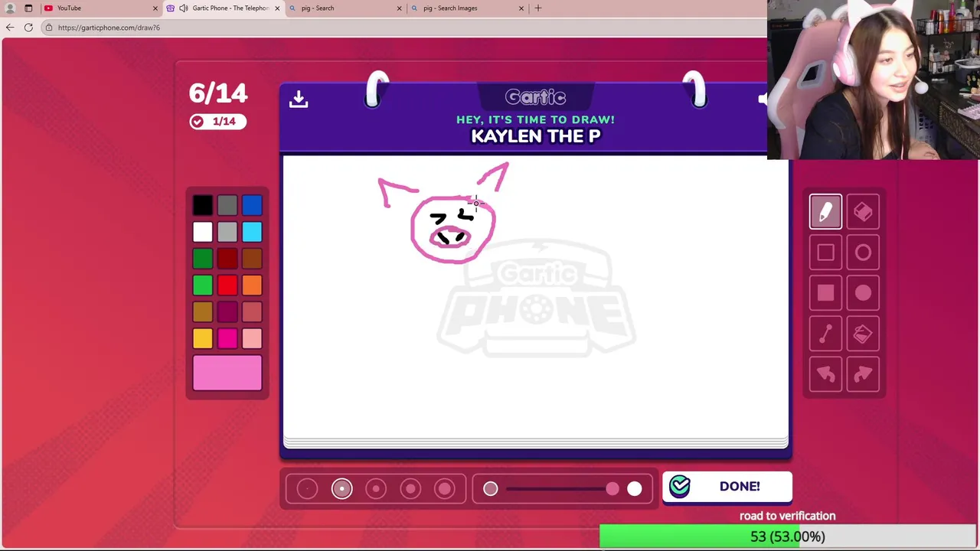Screen dimensions: 980x551
Task: Pick the dark blue color swatch
Action: [x=252, y=205]
